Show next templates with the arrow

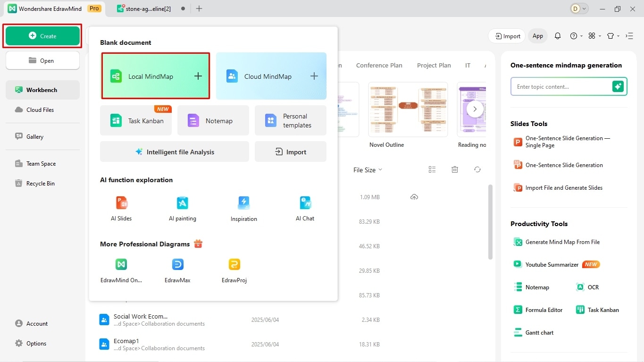(x=475, y=109)
